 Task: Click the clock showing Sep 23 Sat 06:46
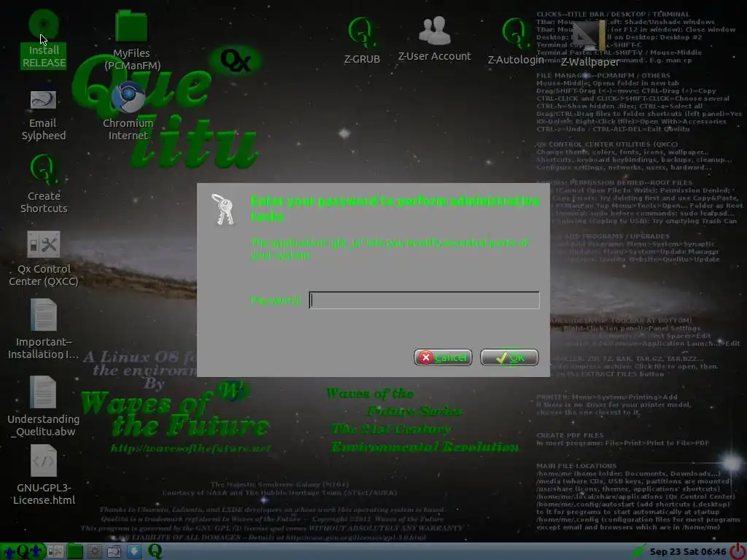tap(688, 552)
